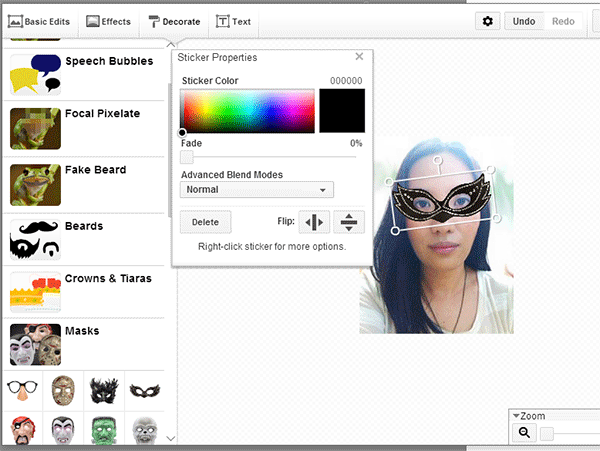Open the Beards sticker category
600x451 pixels.
[83, 239]
